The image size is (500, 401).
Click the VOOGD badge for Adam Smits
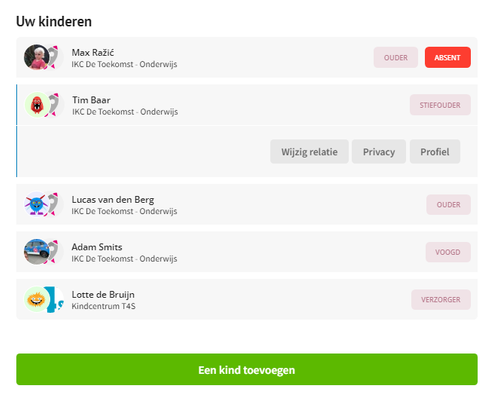tap(448, 252)
